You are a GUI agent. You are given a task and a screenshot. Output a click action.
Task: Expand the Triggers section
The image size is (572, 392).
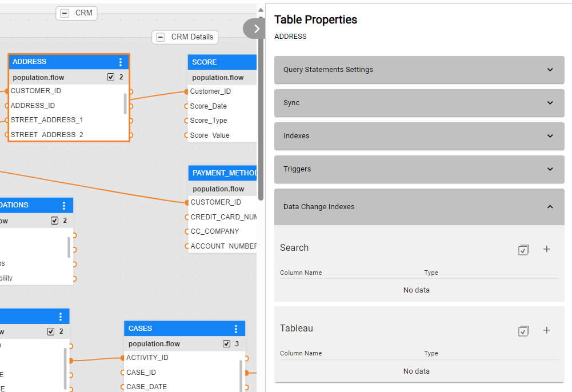coord(419,169)
